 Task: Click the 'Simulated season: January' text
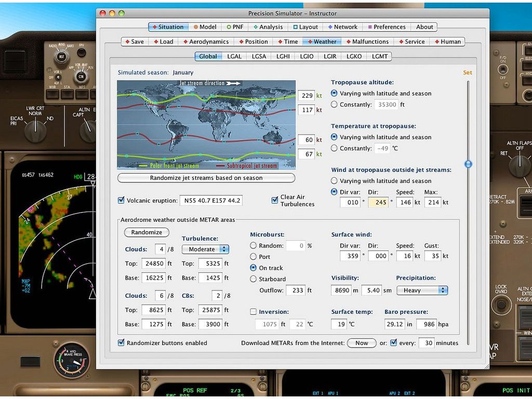(155, 72)
